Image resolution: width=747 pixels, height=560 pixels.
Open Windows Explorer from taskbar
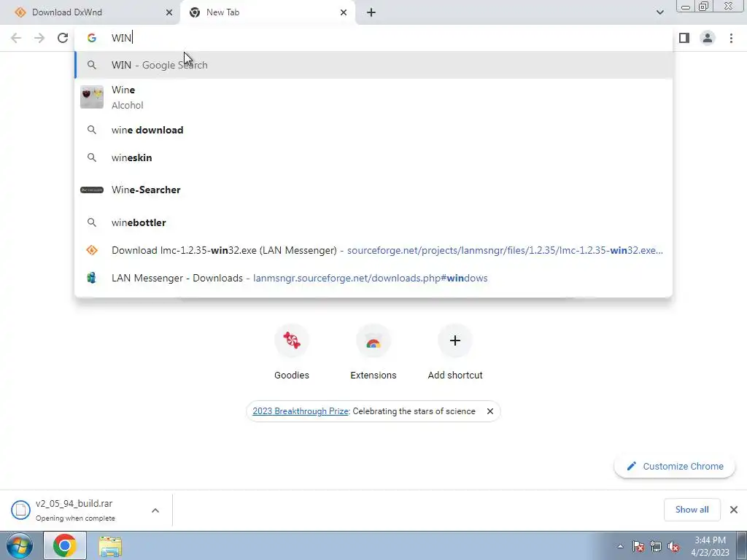[110, 546]
